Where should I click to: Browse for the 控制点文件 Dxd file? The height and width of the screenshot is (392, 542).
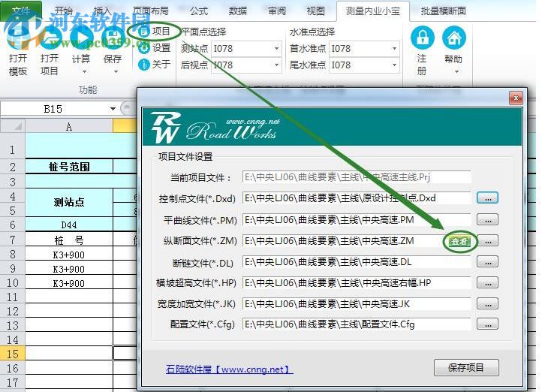point(487,198)
